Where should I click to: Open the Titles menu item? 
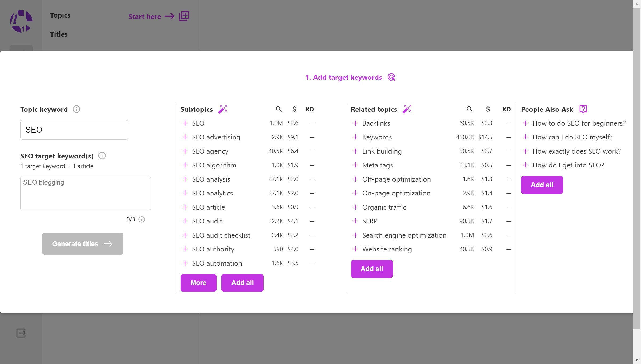pos(59,34)
